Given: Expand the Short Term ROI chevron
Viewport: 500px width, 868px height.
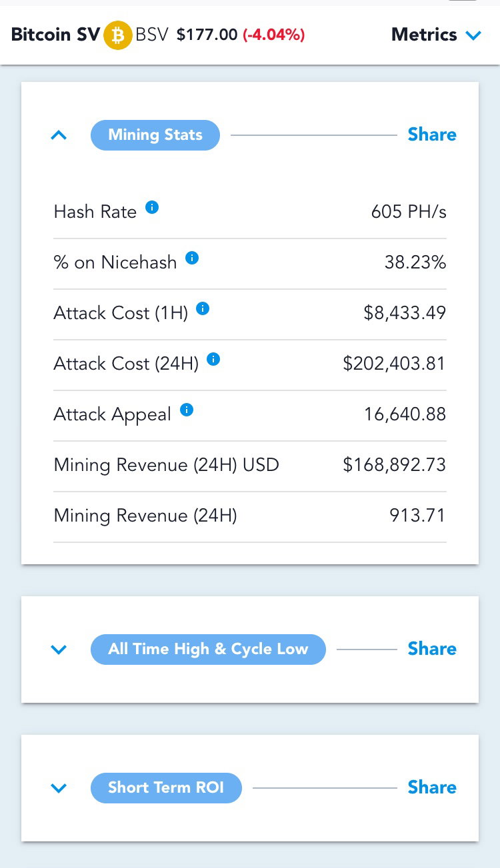Looking at the screenshot, I should click(59, 788).
